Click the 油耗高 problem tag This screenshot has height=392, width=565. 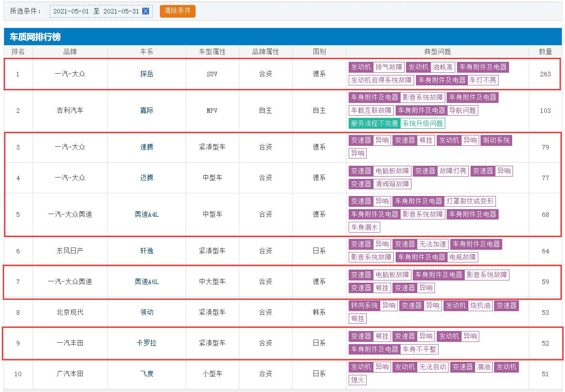pos(443,67)
